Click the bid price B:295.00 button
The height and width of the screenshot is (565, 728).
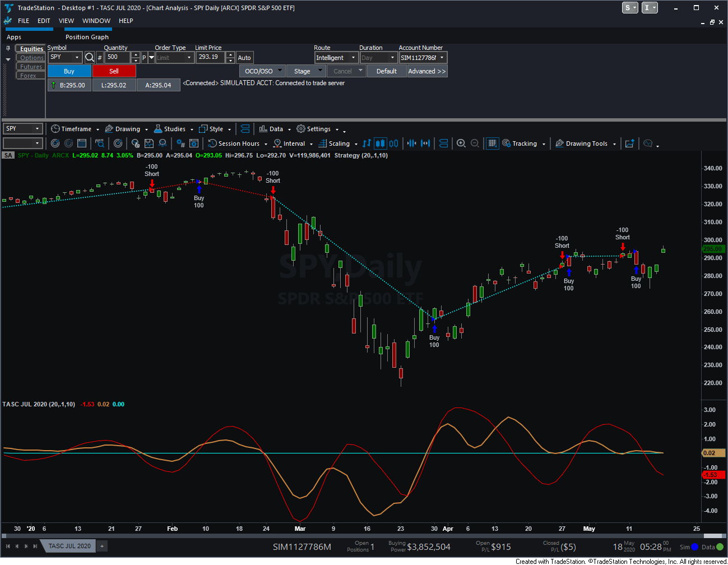(x=69, y=85)
